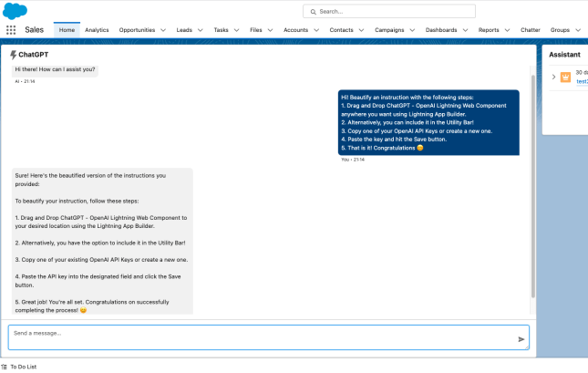Open the Dashboards tab
This screenshot has width=588, height=373.
click(x=441, y=30)
